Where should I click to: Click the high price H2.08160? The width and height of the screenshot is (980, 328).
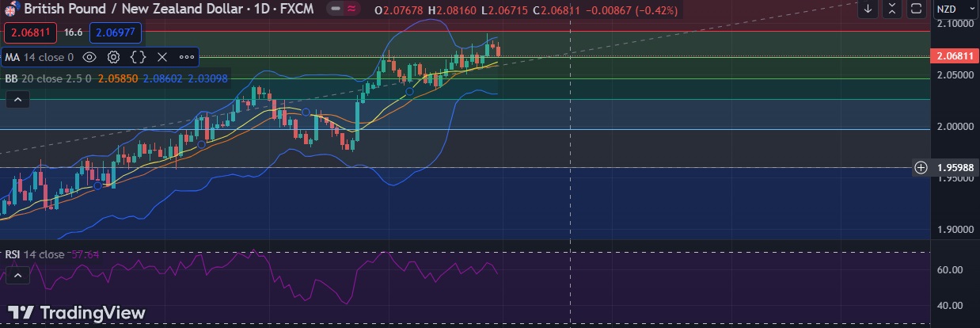coord(452,9)
